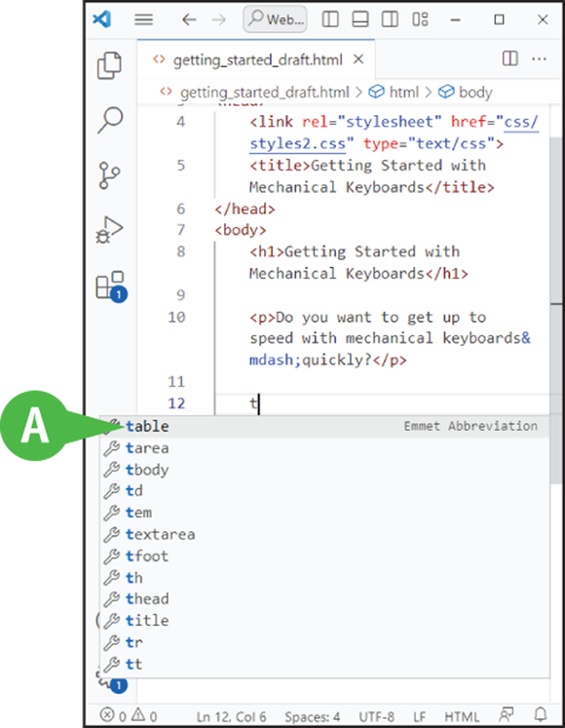Click the </head> tag on line 6

[245, 209]
